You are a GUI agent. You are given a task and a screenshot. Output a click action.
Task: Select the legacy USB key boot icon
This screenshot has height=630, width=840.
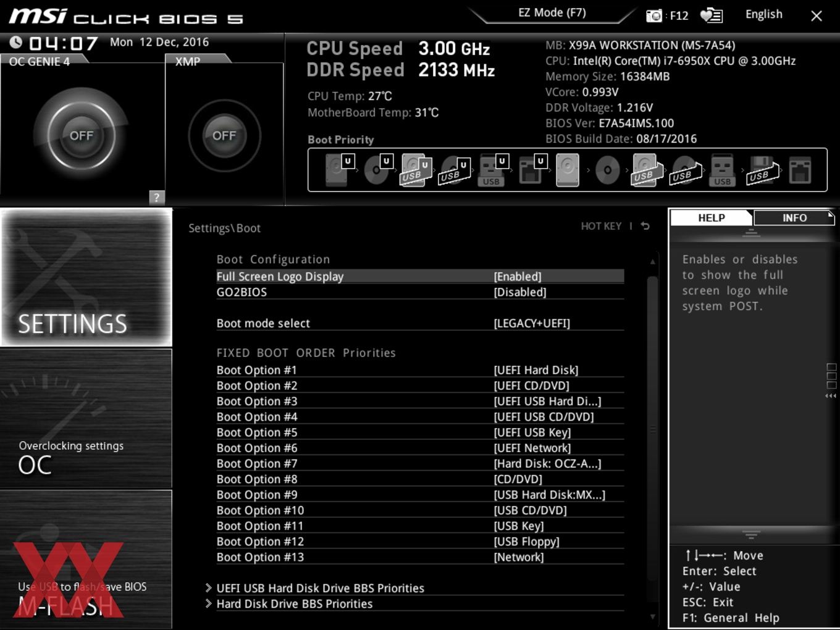pyautogui.click(x=722, y=170)
